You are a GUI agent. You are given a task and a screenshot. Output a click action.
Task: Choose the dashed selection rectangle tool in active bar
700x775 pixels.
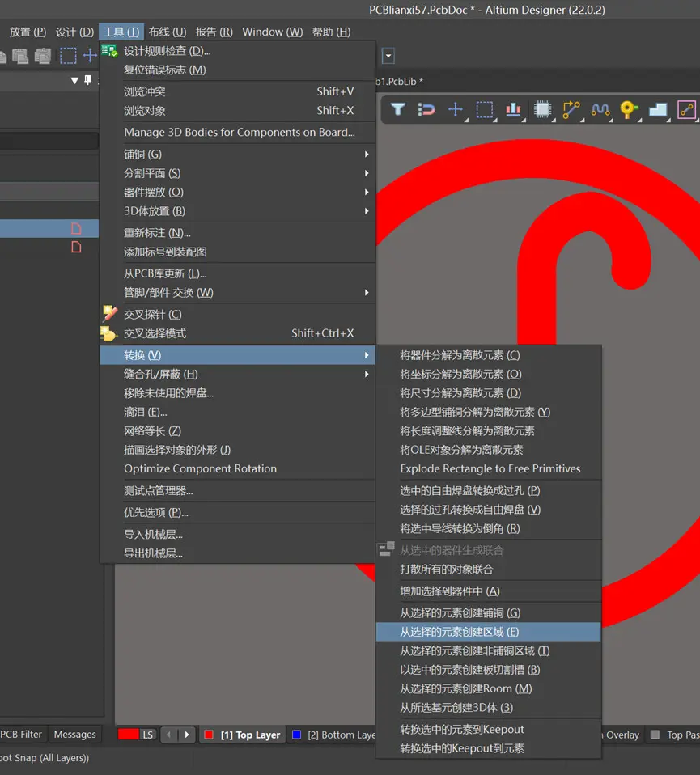click(485, 109)
